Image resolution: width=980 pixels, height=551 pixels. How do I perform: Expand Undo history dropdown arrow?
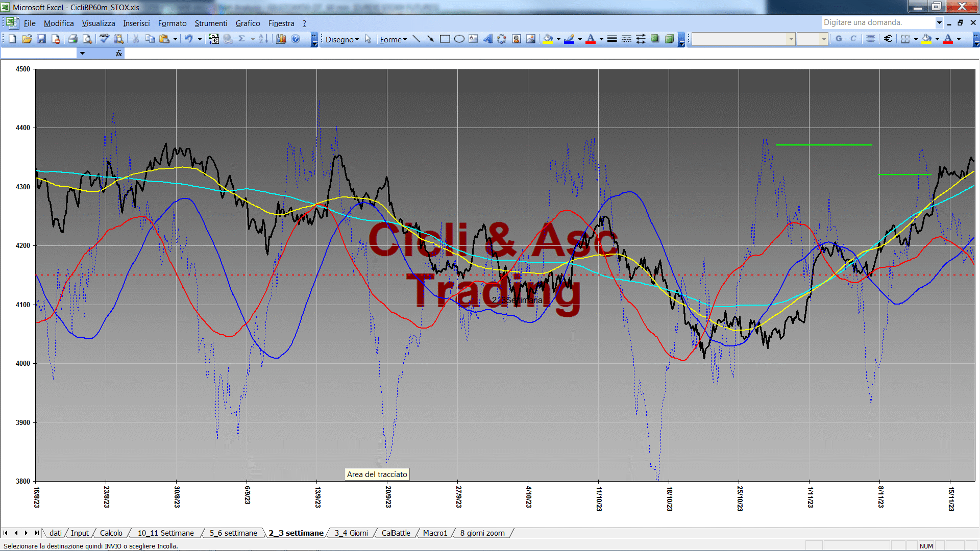(x=200, y=39)
